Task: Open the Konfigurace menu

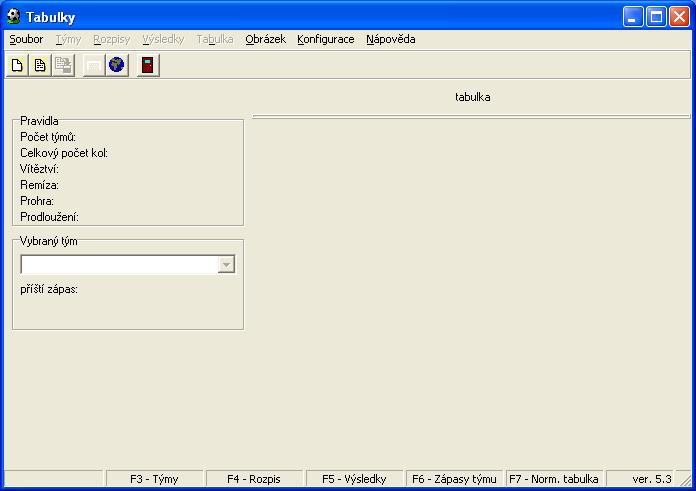Action: [x=326, y=40]
